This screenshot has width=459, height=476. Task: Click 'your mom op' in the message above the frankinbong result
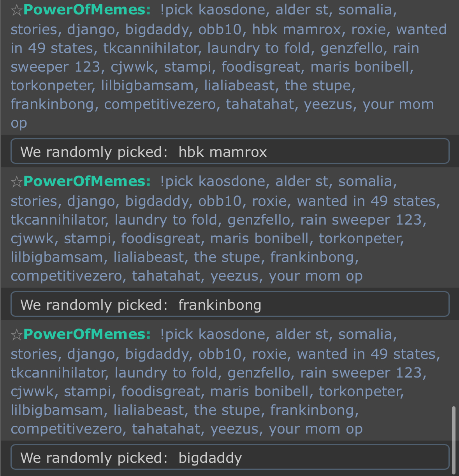[x=316, y=276]
